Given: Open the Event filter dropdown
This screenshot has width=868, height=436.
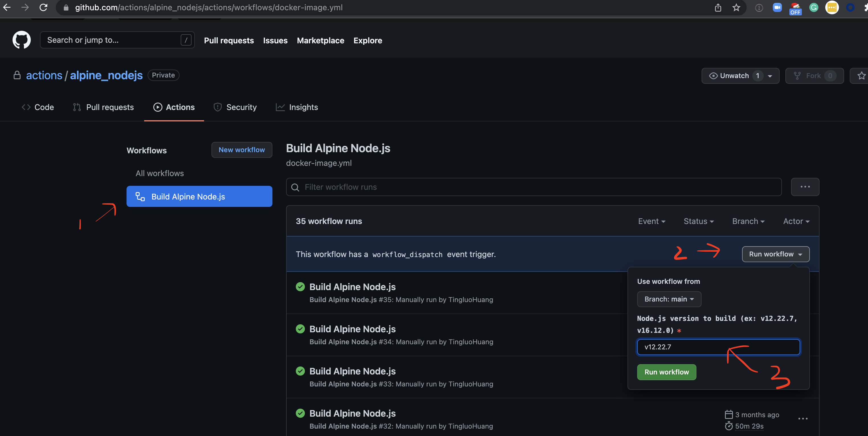Looking at the screenshot, I should (x=651, y=221).
